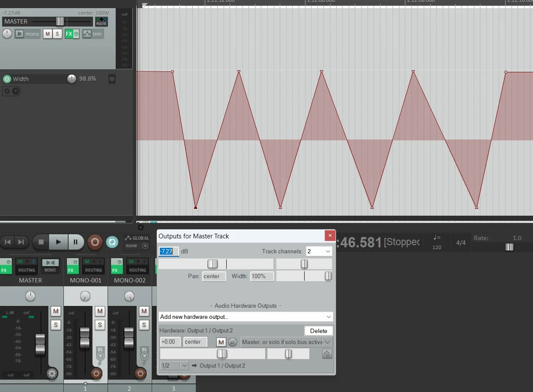This screenshot has height=392, width=533.
Task: Bypass master FX using the track panel power icon
Action: [x=76, y=34]
